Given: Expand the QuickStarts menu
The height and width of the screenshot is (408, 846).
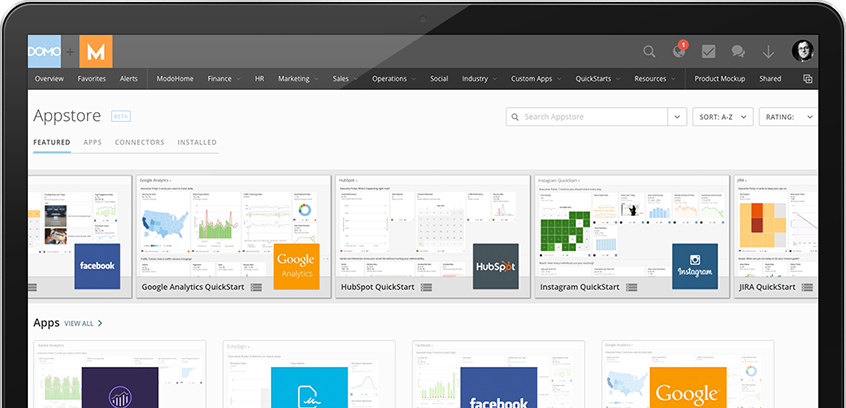Looking at the screenshot, I should (598, 79).
